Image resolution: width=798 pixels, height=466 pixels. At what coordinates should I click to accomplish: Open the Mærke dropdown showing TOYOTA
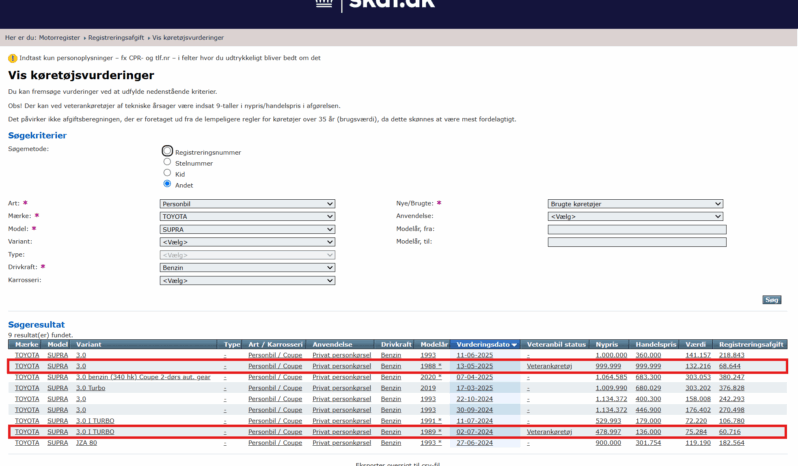(x=247, y=216)
